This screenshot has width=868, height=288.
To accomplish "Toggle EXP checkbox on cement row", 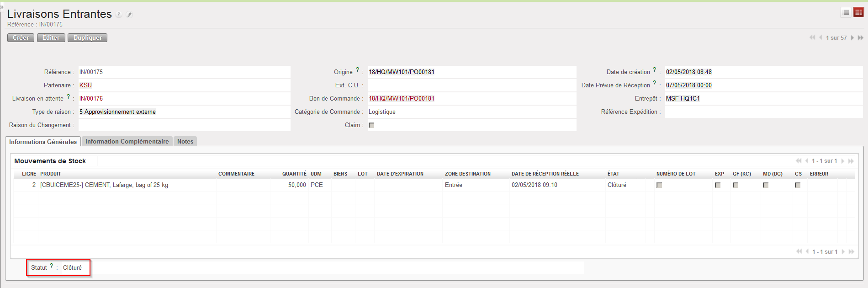I will (x=718, y=185).
